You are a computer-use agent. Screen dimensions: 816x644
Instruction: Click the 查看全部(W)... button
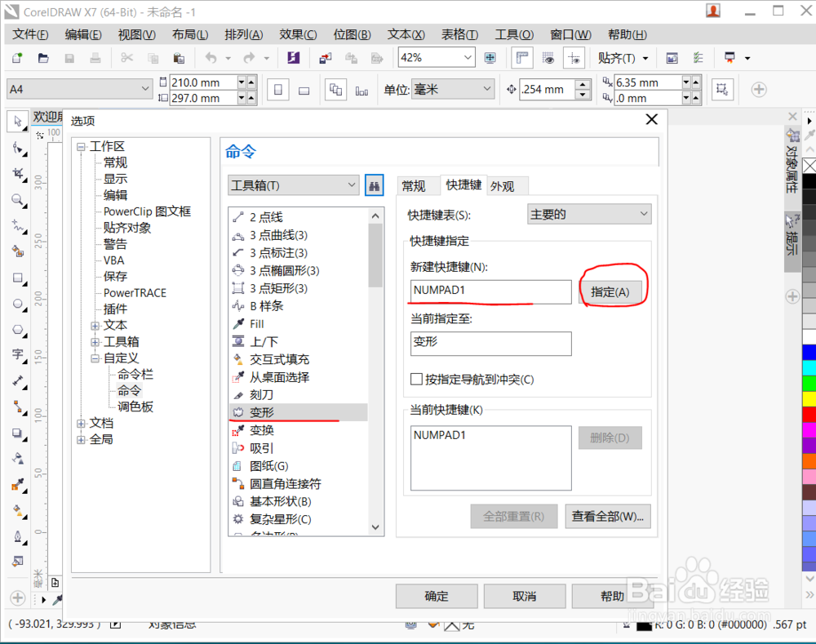click(608, 516)
